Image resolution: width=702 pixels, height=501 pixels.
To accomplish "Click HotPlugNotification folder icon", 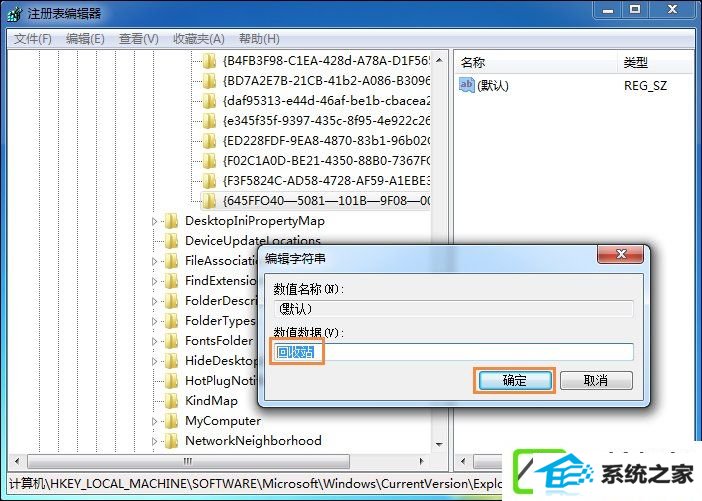I will tap(171, 381).
